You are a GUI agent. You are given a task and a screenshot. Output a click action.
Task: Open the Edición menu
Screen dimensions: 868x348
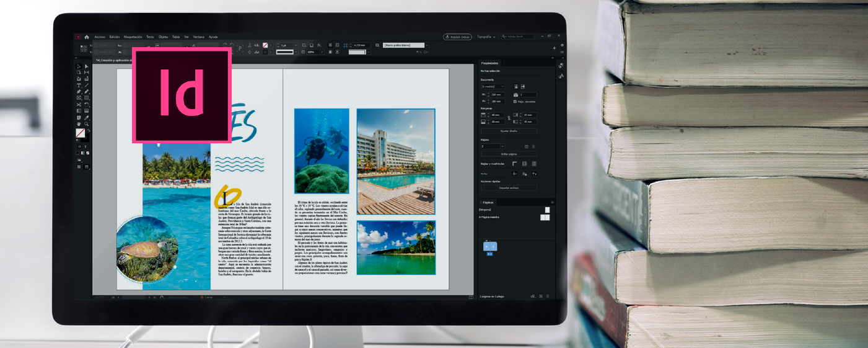115,37
